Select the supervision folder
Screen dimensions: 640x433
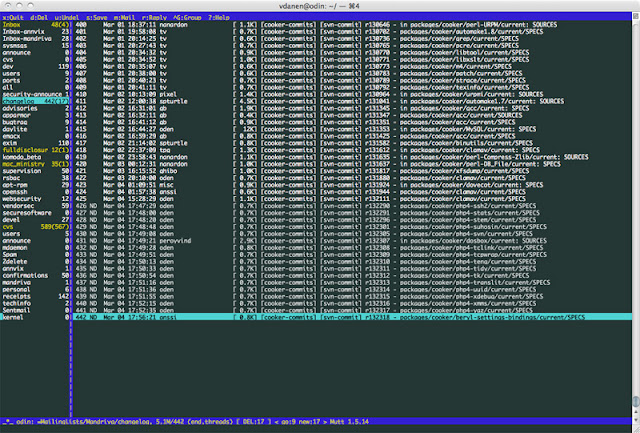[x=35, y=171]
